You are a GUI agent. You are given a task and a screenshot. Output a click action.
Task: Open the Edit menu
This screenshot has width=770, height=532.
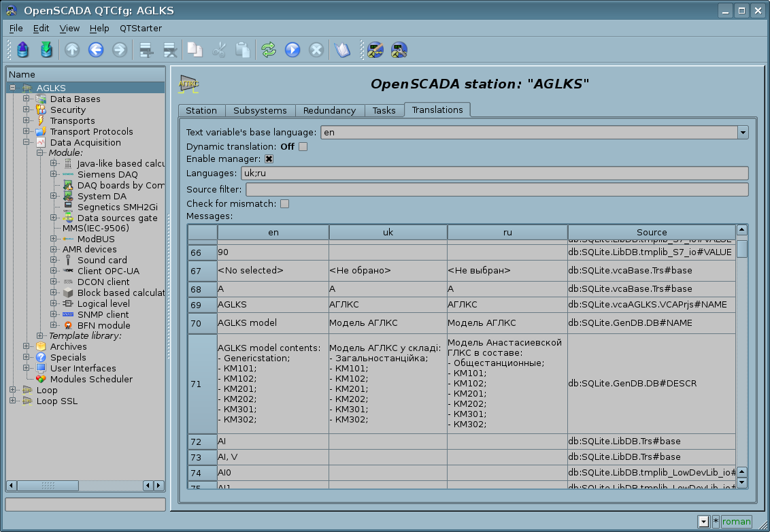[41, 28]
